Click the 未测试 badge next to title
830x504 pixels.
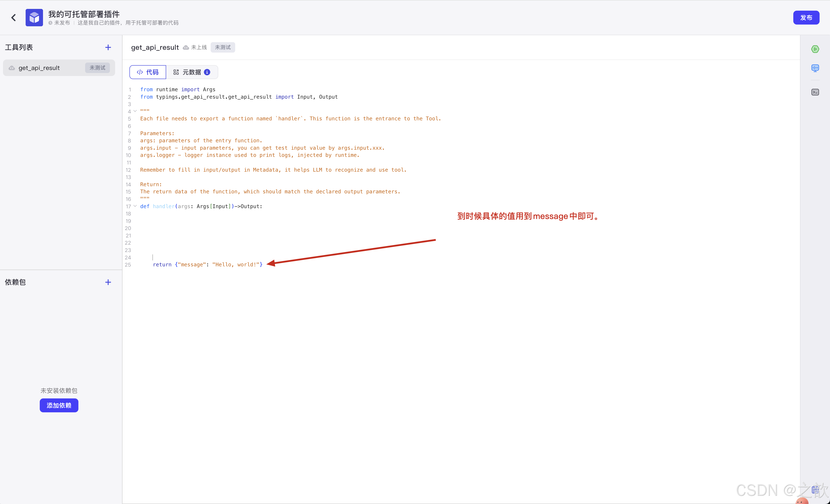pyautogui.click(x=223, y=48)
